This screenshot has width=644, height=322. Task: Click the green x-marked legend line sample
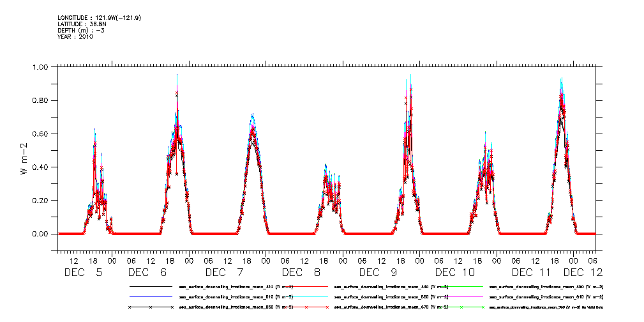461,307
